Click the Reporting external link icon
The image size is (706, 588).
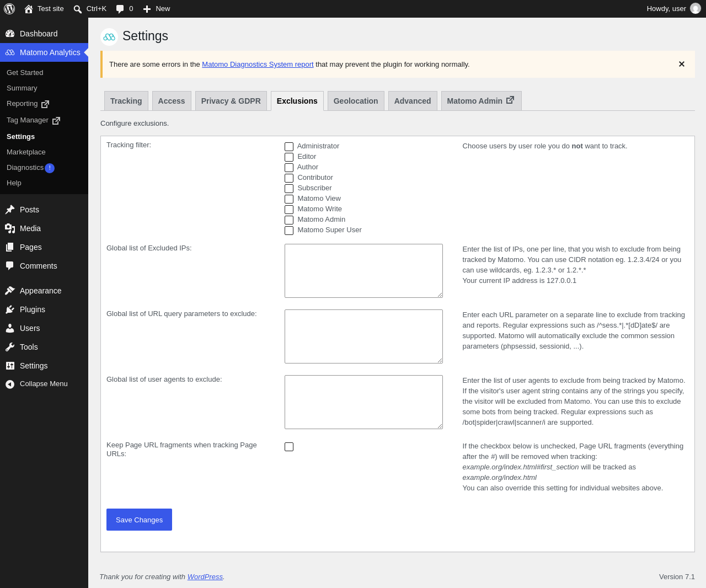pos(45,104)
